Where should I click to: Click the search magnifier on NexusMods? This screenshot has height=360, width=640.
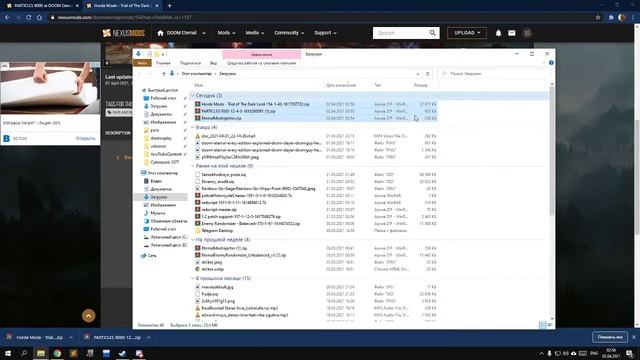tap(432, 33)
